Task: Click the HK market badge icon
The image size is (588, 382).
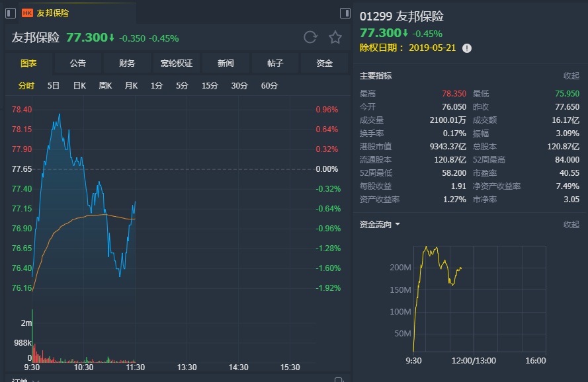Action: point(27,13)
